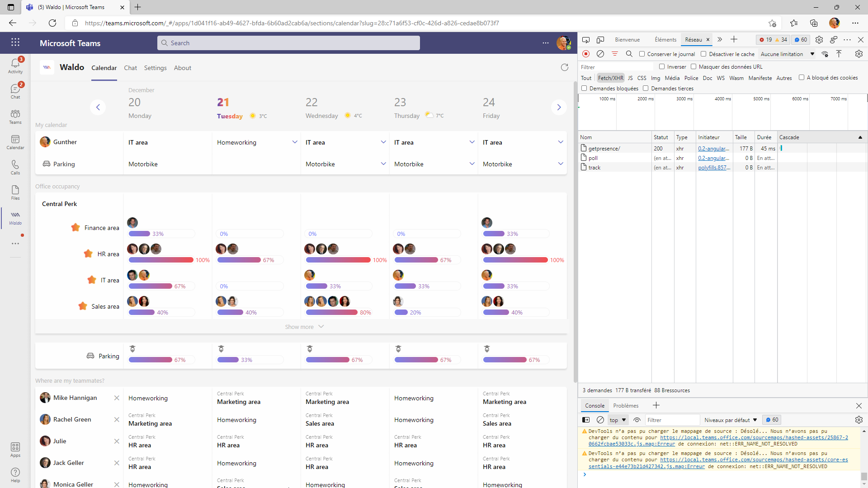Toggle device emulation in DevTools
This screenshot has height=488, width=868.
pos(600,40)
